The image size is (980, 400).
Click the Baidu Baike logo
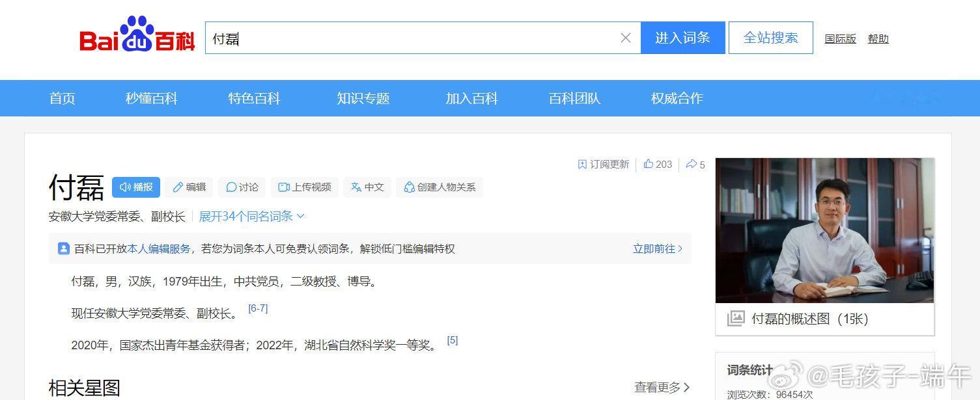click(137, 34)
